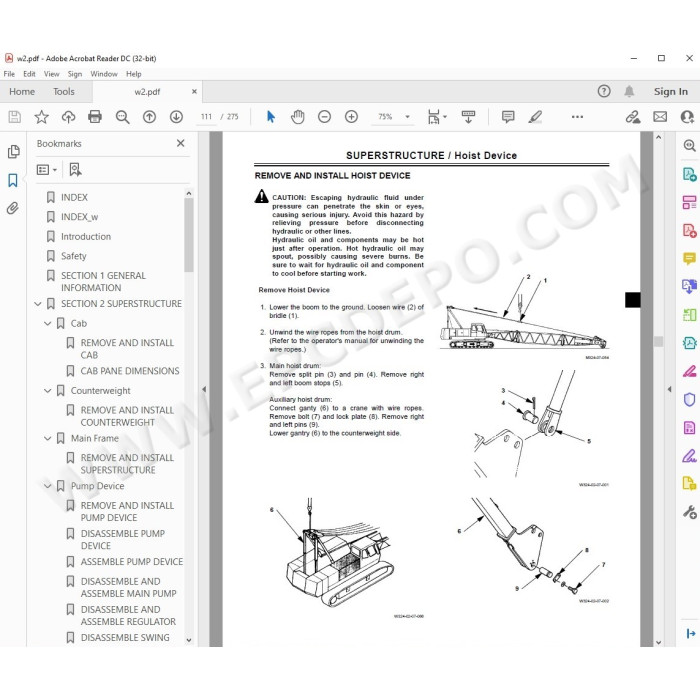This screenshot has height=700, width=700.
Task: Open the INDEX_w bookmark
Action: pyautogui.click(x=79, y=217)
